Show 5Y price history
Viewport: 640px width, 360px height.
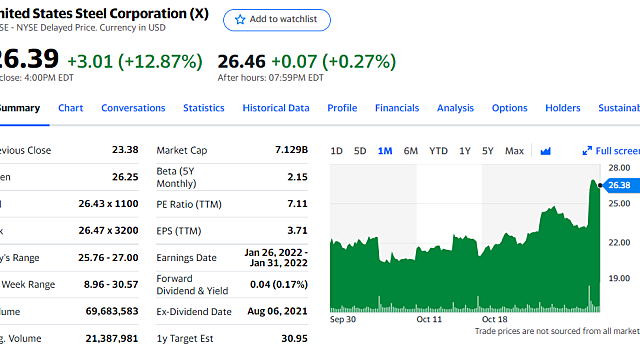pyautogui.click(x=488, y=151)
